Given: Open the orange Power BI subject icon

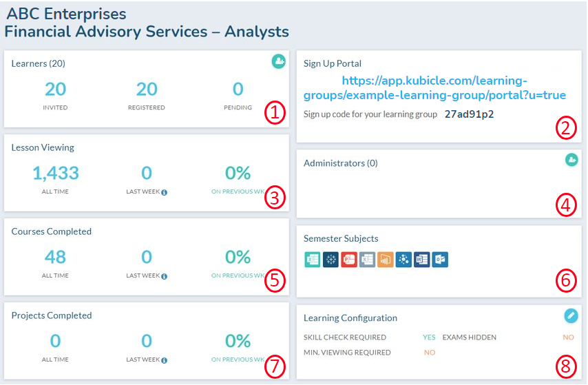Looking at the screenshot, I should (385, 260).
